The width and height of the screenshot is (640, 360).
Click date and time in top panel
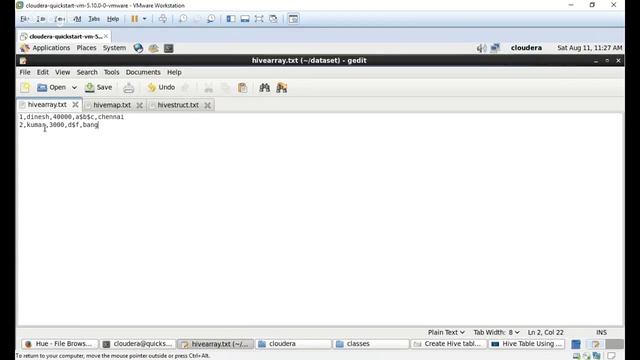click(589, 48)
